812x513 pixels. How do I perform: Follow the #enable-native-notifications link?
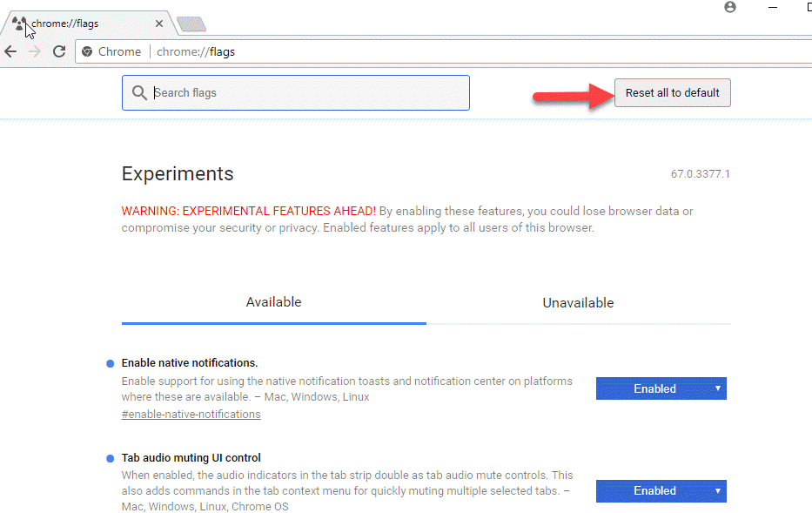coord(191,415)
